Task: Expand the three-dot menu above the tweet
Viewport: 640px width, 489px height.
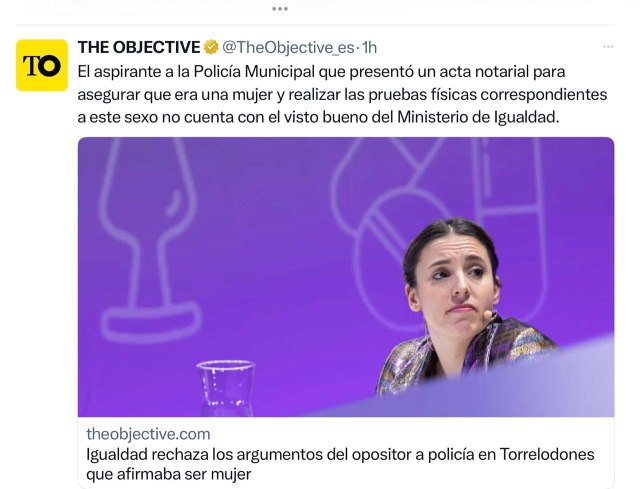Action: [x=280, y=9]
